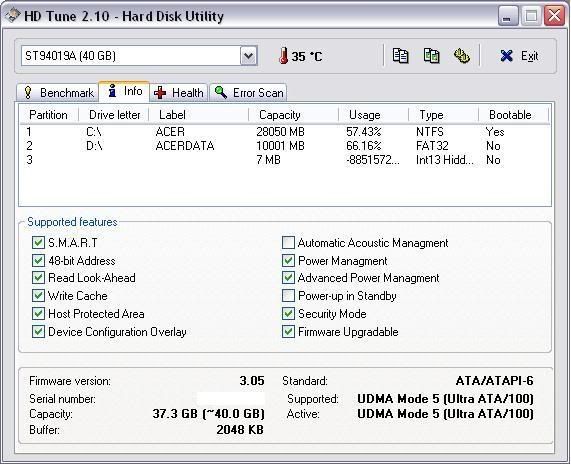571x466 pixels.
Task: Toggle the Read Look-Ahead checkbox
Action: (38, 278)
